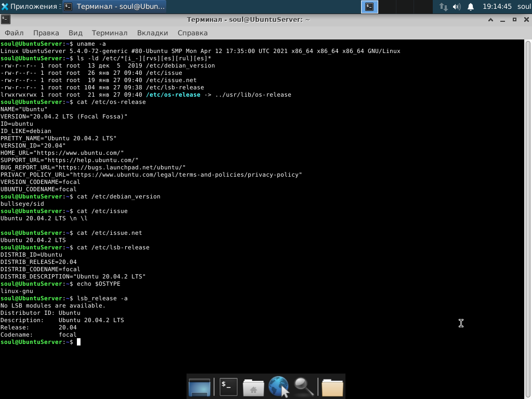The width and height of the screenshot is (532, 399).
Task: Click the echo $OSTYPE command text
Action: (x=98, y=284)
